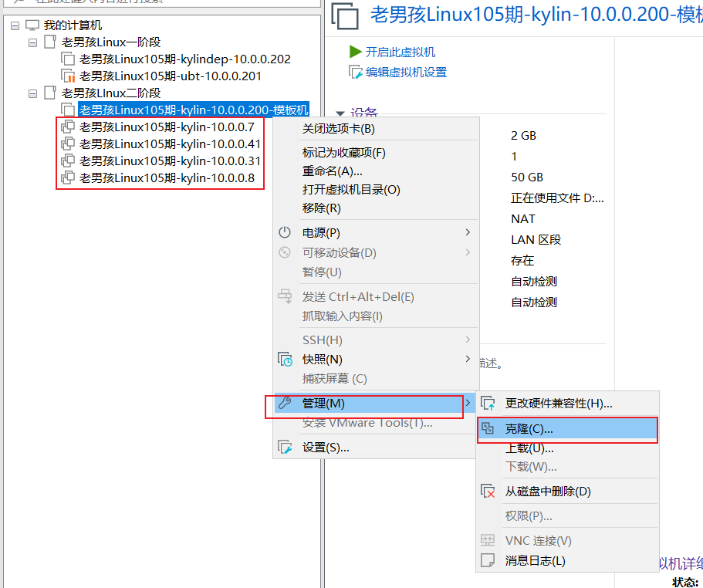Click the 编辑虚拟机设置 link
Screen dimensions: 703x588
click(x=406, y=73)
